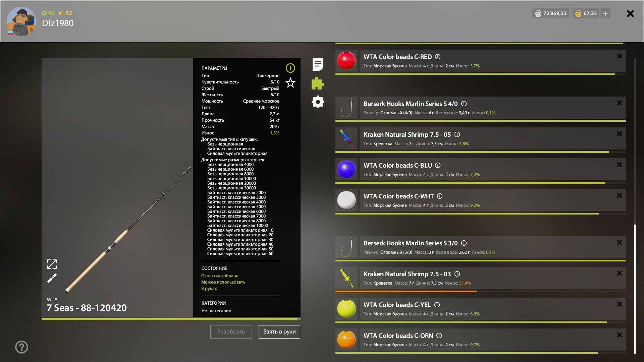Click the white bead thumbnail
Image resolution: width=644 pixels, height=362 pixels.
pyautogui.click(x=346, y=200)
